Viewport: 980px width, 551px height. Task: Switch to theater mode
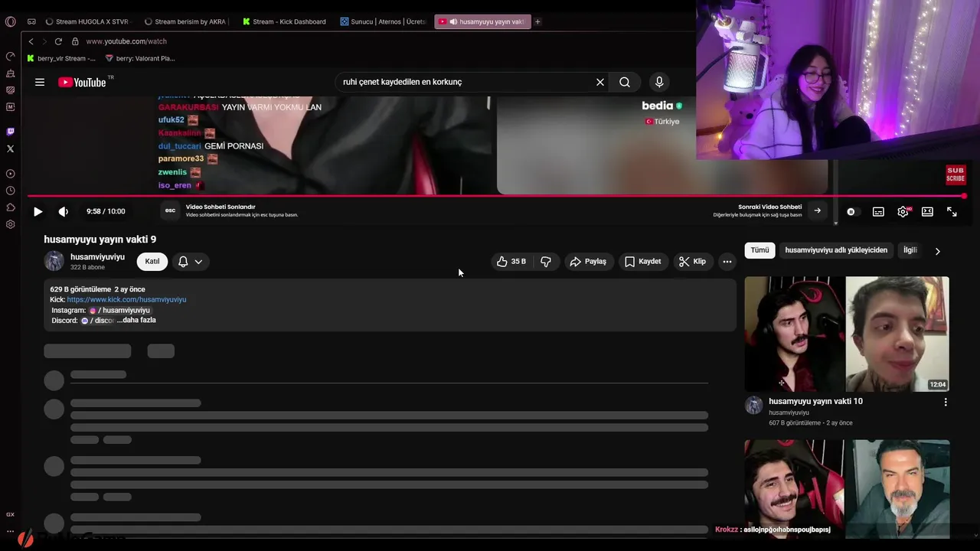(927, 212)
